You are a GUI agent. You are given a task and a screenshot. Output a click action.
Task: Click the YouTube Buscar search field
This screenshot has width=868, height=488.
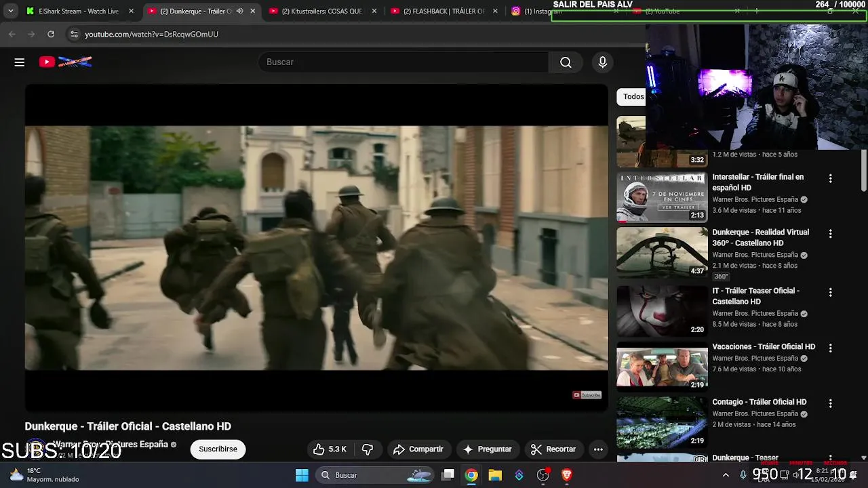coord(403,62)
